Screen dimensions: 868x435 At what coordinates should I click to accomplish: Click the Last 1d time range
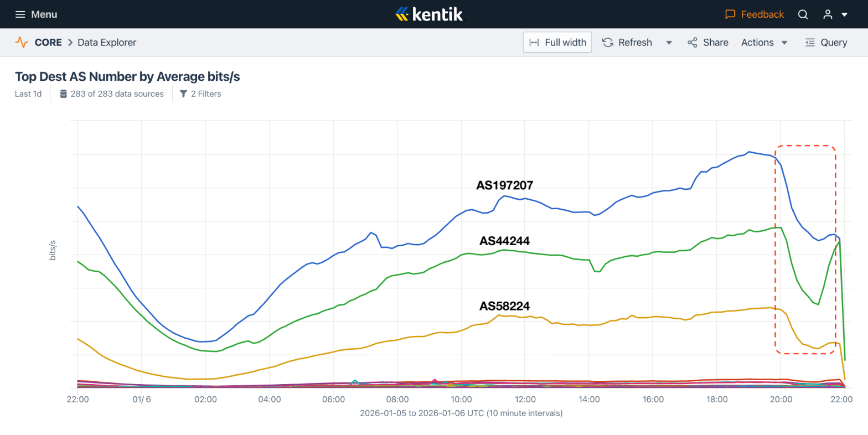coord(28,94)
